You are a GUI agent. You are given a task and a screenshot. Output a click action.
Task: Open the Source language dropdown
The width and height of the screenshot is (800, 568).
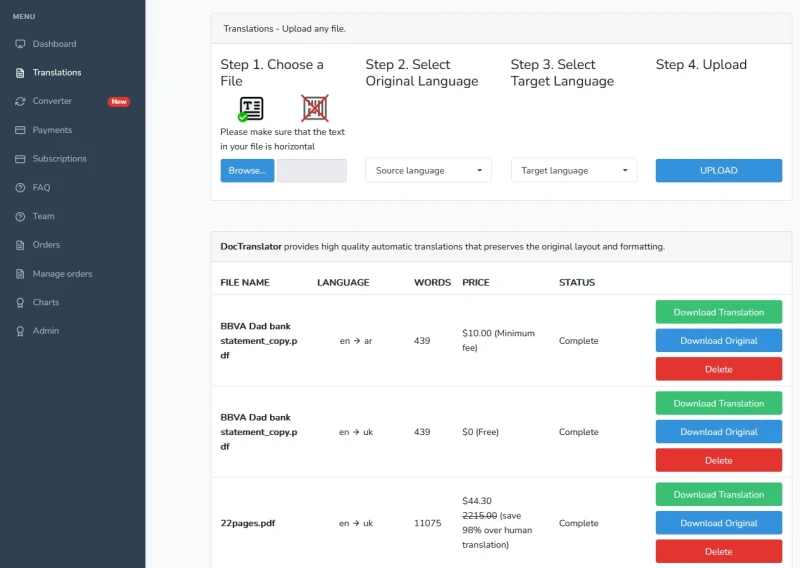[x=428, y=171]
